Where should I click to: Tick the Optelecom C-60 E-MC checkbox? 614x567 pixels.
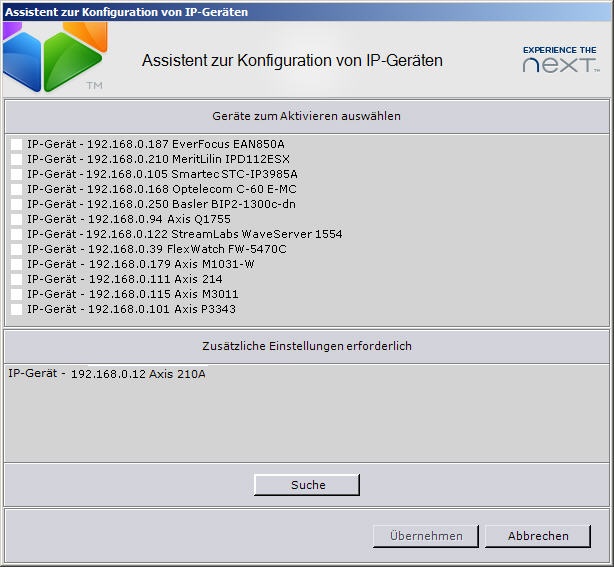tap(16, 189)
